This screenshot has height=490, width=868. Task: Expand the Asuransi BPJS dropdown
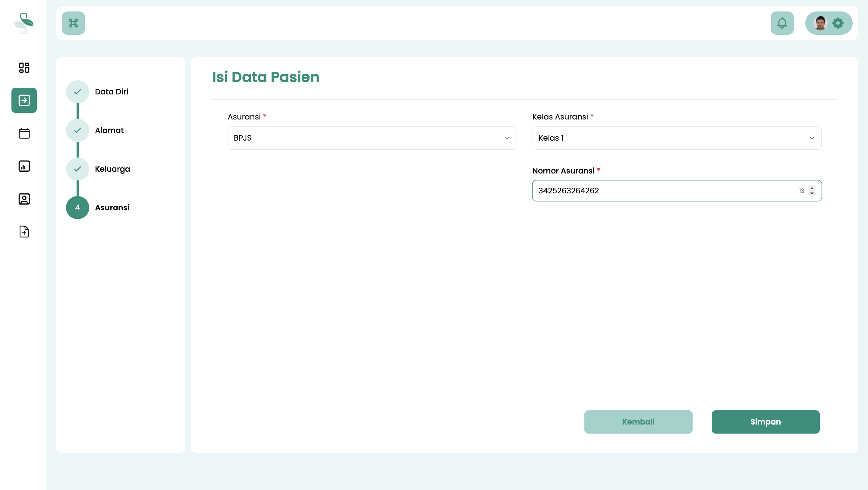[x=372, y=138]
